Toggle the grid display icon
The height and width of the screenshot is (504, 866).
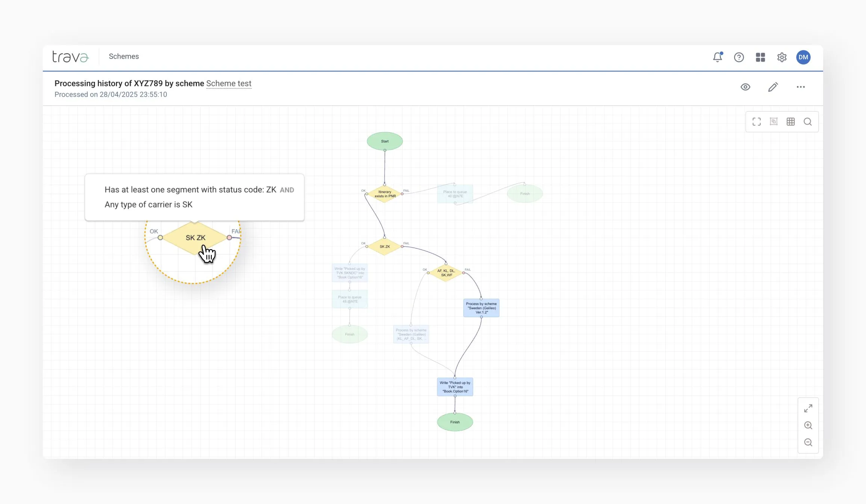(x=790, y=122)
